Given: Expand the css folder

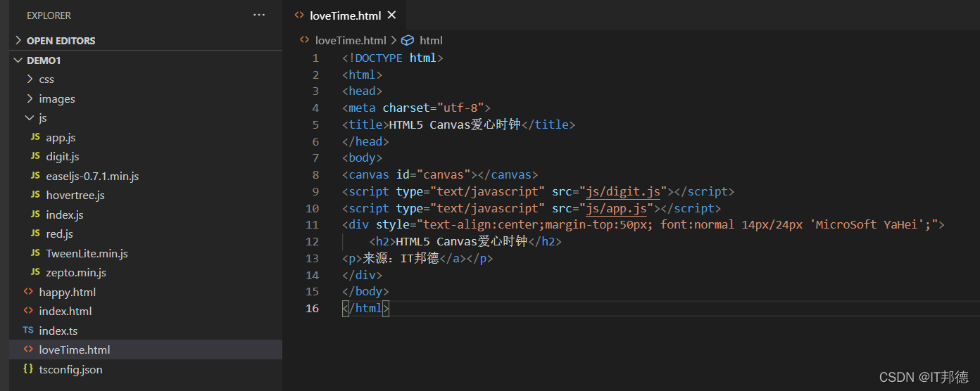Looking at the screenshot, I should (x=30, y=79).
